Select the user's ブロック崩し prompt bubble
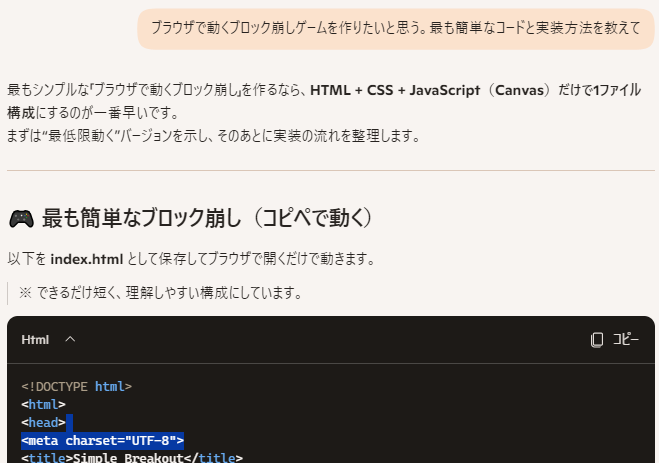The width and height of the screenshot is (659, 463). coord(396,28)
